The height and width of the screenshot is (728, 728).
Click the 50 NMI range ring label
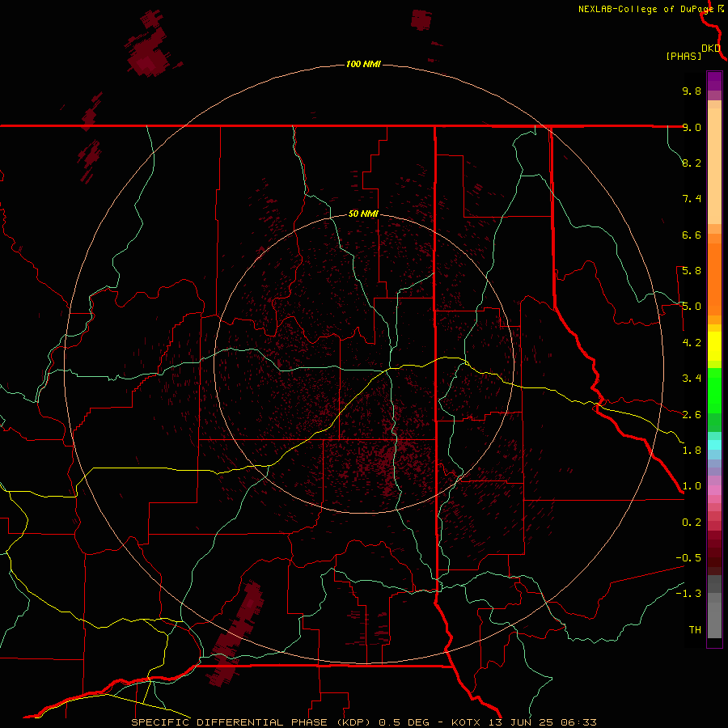point(363,214)
